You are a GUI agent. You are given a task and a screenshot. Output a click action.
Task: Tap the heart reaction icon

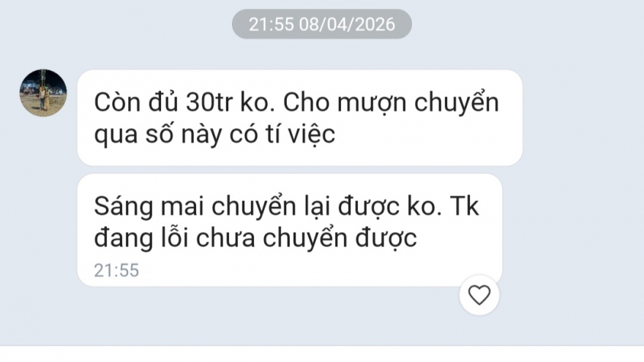click(479, 295)
